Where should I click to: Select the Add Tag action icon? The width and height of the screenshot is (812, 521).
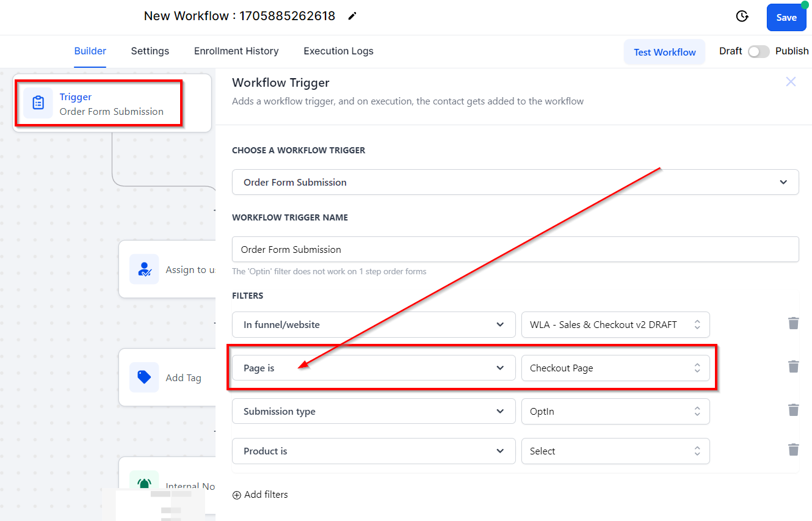(x=144, y=377)
